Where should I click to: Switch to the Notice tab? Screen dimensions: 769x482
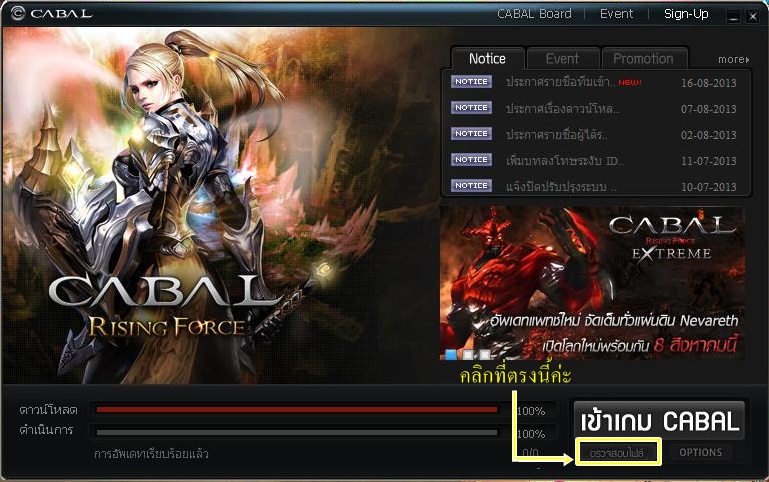[487, 59]
